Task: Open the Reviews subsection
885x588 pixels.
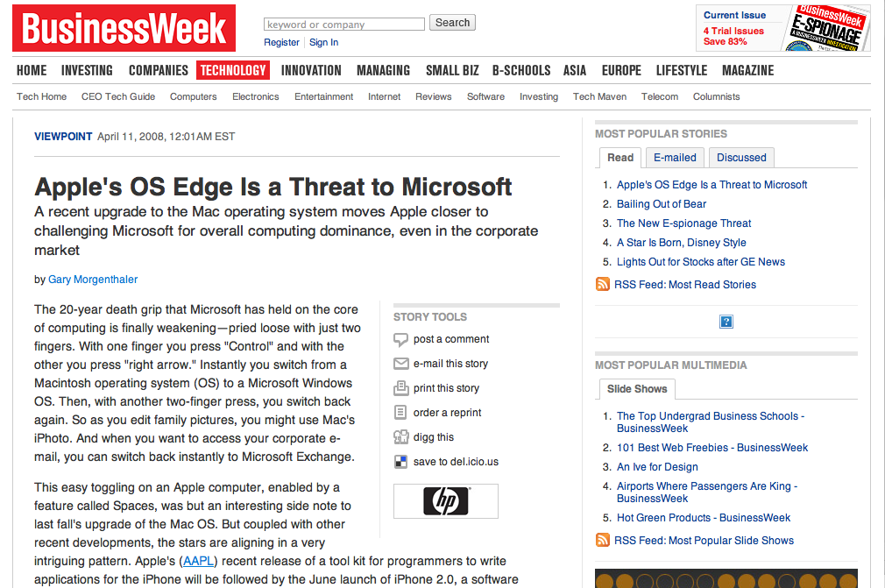Action: 434,96
